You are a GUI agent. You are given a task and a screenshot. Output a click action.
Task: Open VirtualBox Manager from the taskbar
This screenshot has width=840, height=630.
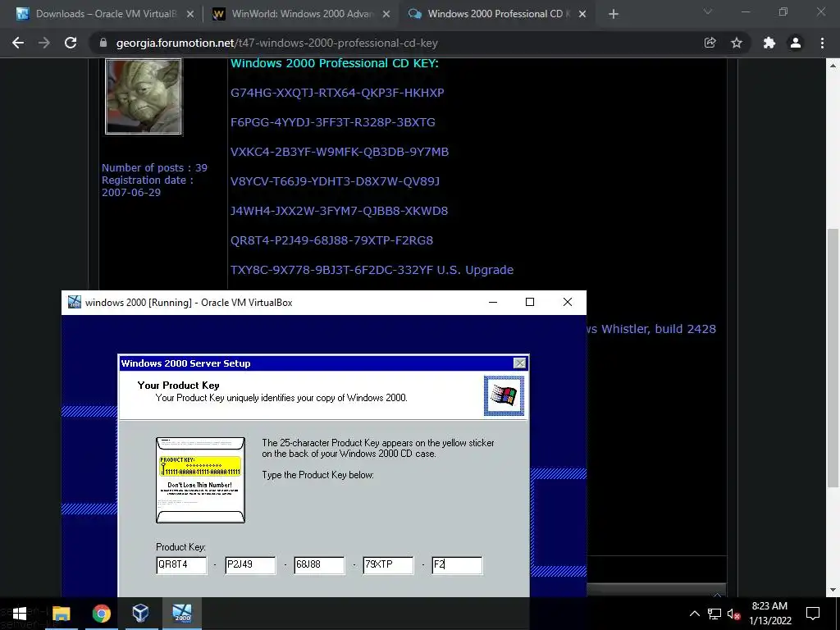[x=140, y=614]
